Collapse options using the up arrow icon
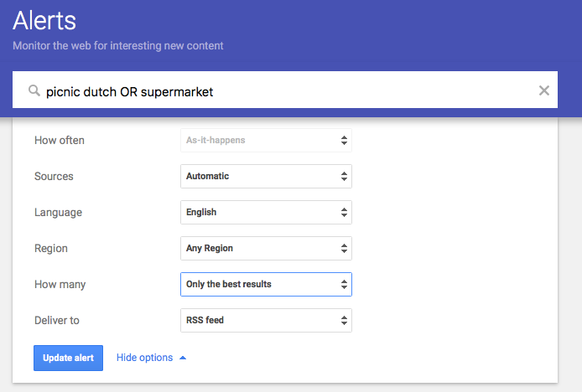 (x=183, y=358)
